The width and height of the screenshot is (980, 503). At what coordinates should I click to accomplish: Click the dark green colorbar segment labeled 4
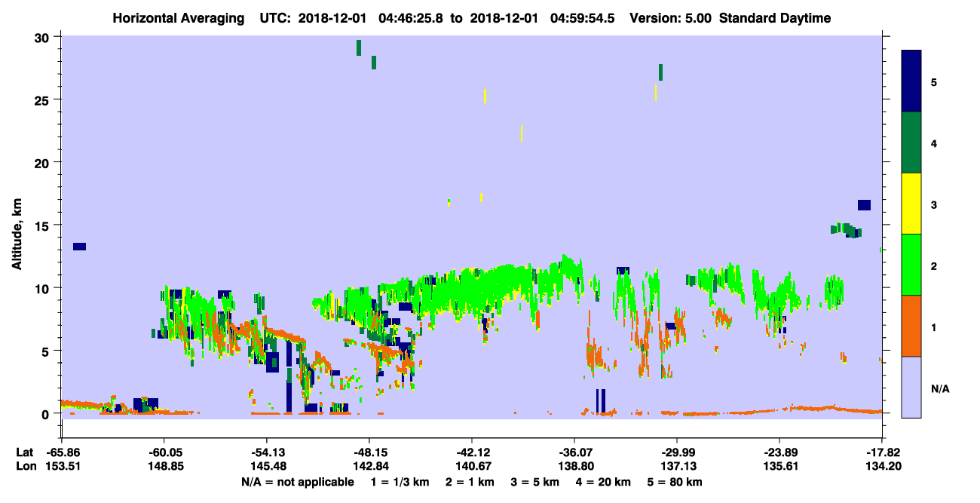(x=911, y=143)
